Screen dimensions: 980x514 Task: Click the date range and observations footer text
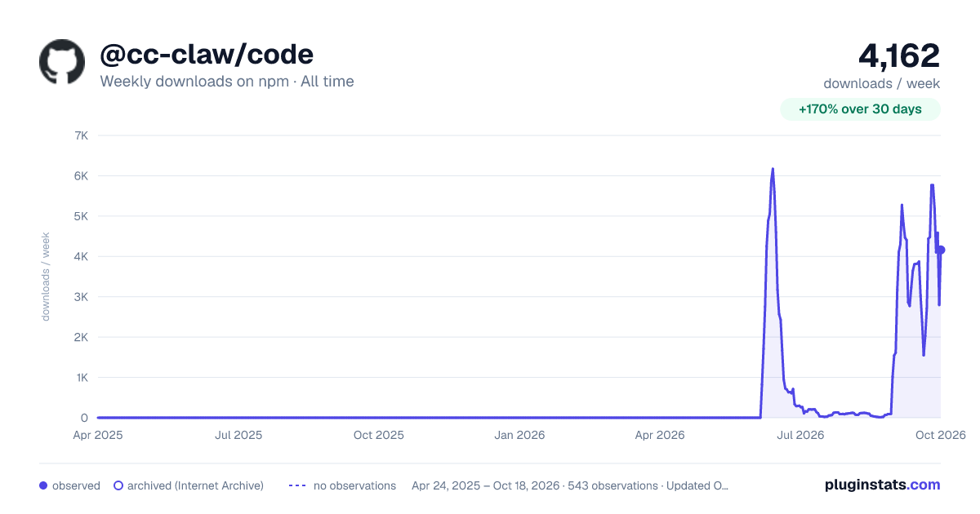[x=570, y=485]
